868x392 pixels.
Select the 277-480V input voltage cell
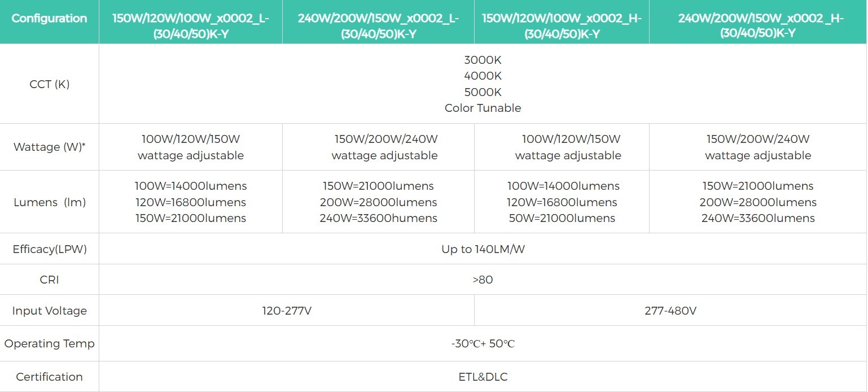click(x=670, y=311)
